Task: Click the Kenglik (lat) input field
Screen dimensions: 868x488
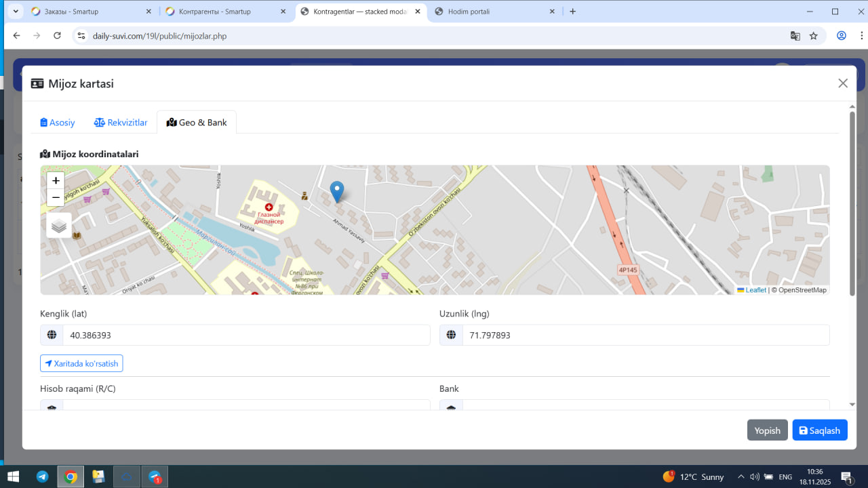Action: point(246,335)
